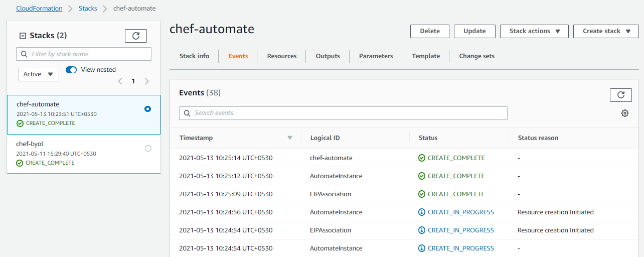Toggle the View nested switch

click(x=71, y=70)
